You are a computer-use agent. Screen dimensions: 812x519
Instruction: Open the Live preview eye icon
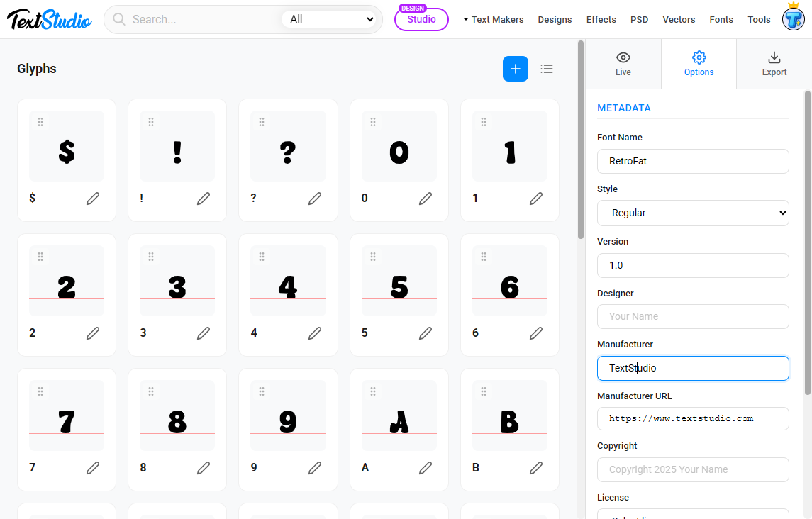click(x=623, y=57)
